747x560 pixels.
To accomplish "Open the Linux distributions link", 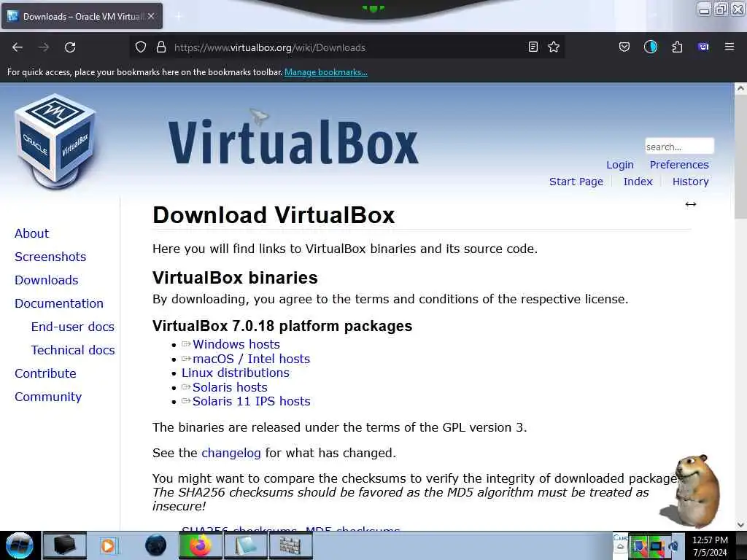I will [x=236, y=373].
